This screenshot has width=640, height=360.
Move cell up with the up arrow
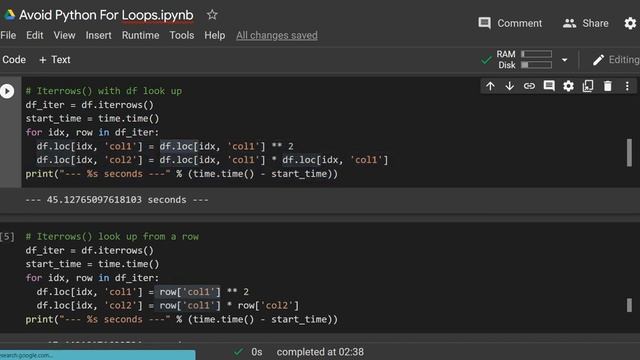490,86
